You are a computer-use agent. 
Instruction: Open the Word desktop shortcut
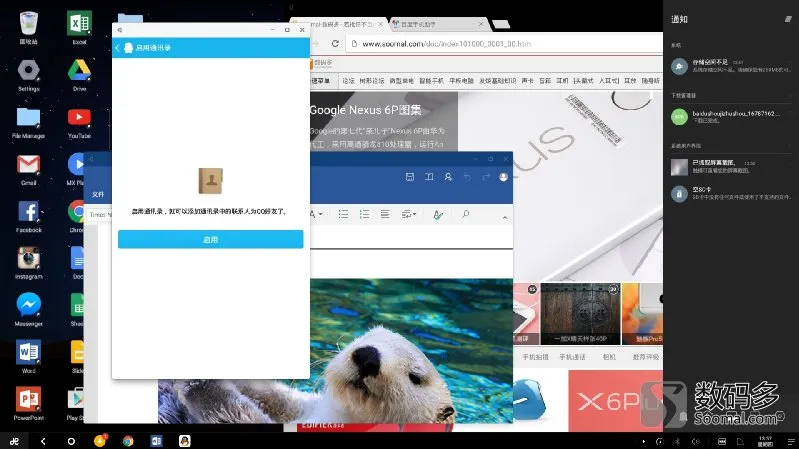pos(29,357)
